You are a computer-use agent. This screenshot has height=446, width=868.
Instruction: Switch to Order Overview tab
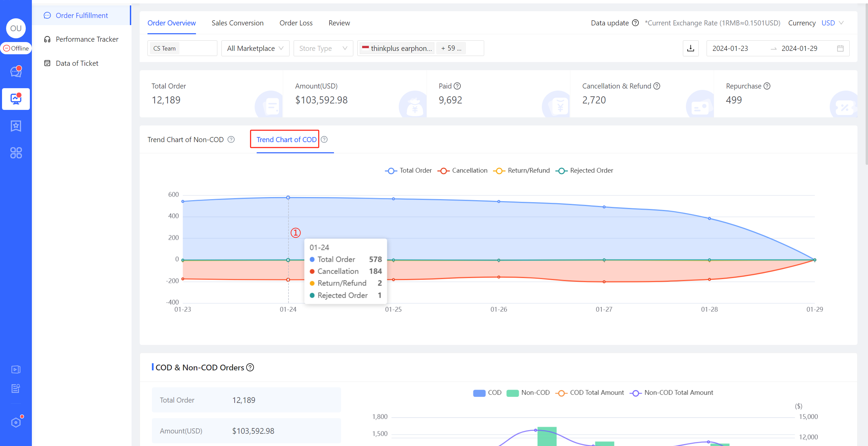point(172,23)
